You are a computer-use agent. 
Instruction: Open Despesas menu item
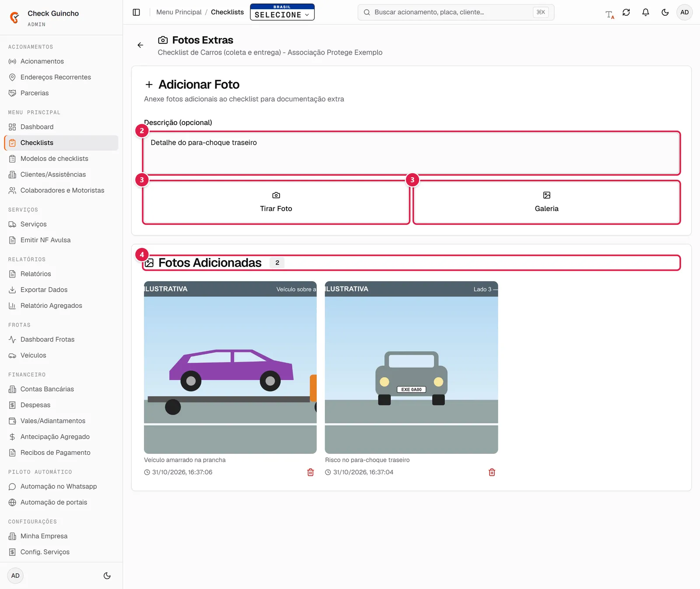coord(61,405)
